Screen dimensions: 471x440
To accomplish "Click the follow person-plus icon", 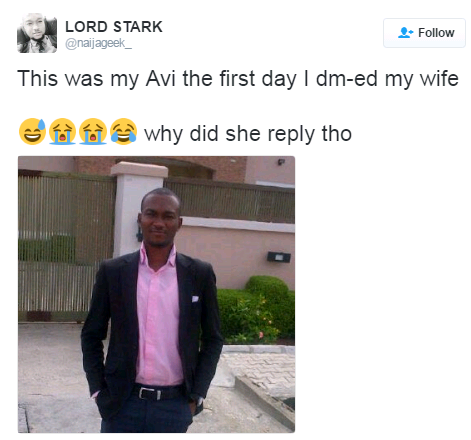I will coord(405,32).
